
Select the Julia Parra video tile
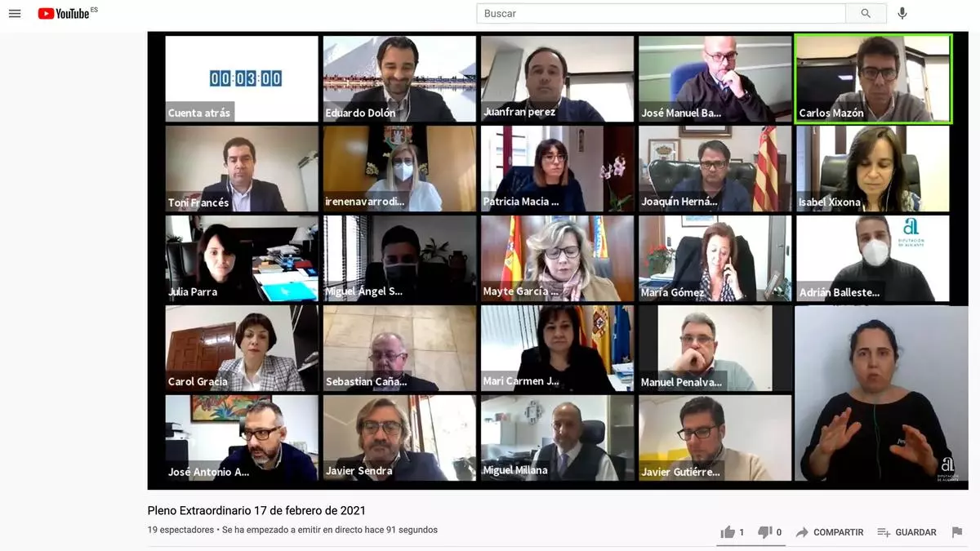[x=242, y=259]
